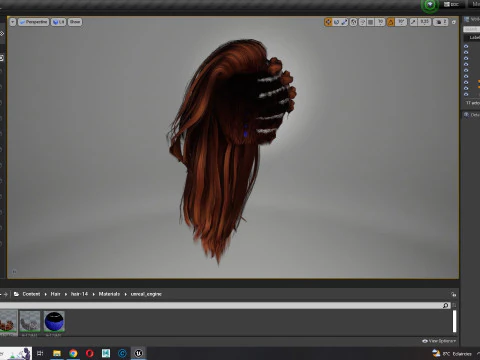The height and width of the screenshot is (360, 480).
Task: Select the blue sphere material thumbnail
Action: click(x=54, y=321)
